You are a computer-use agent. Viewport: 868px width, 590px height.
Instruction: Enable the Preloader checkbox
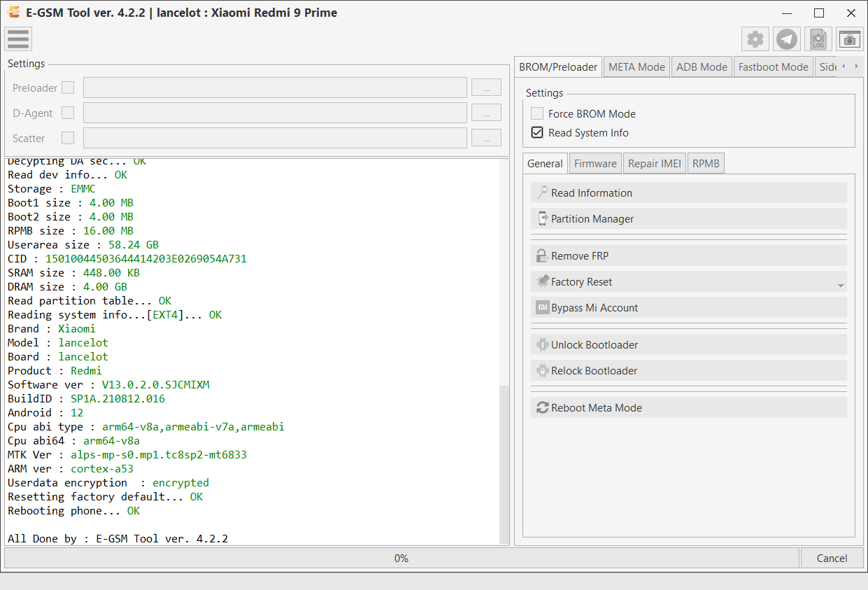68,87
